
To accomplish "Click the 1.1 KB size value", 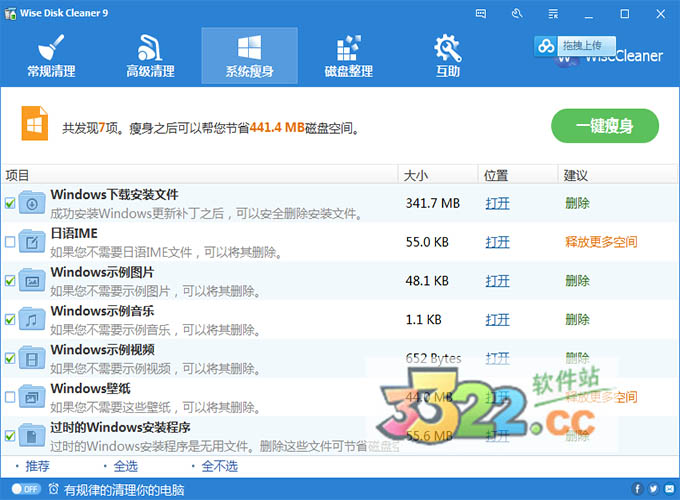I will (x=424, y=320).
